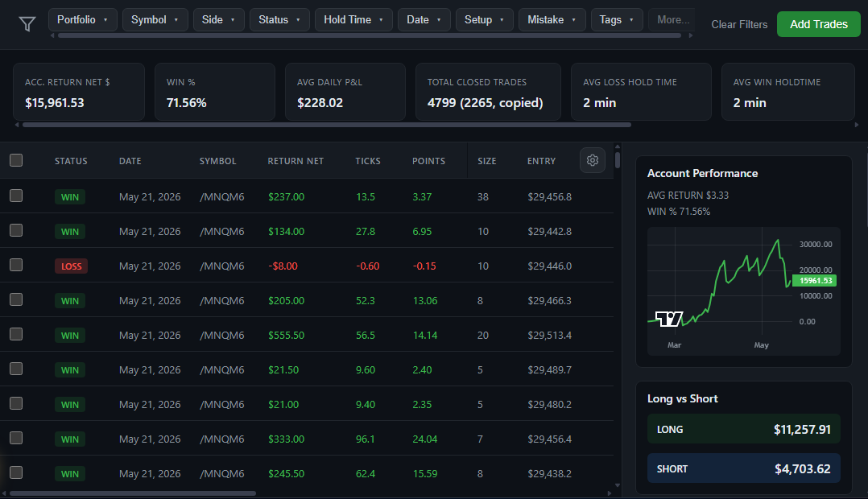Sort by the RETURN NET column header

(296, 161)
